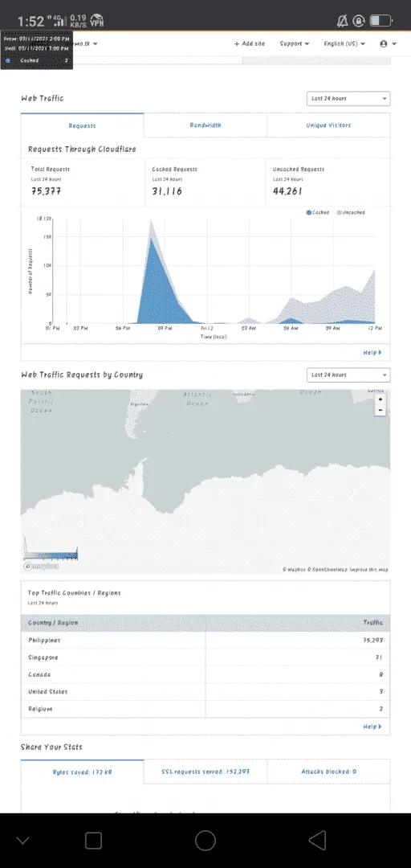
Task: Open Requests by Country time range dropdown
Action: coord(348,375)
